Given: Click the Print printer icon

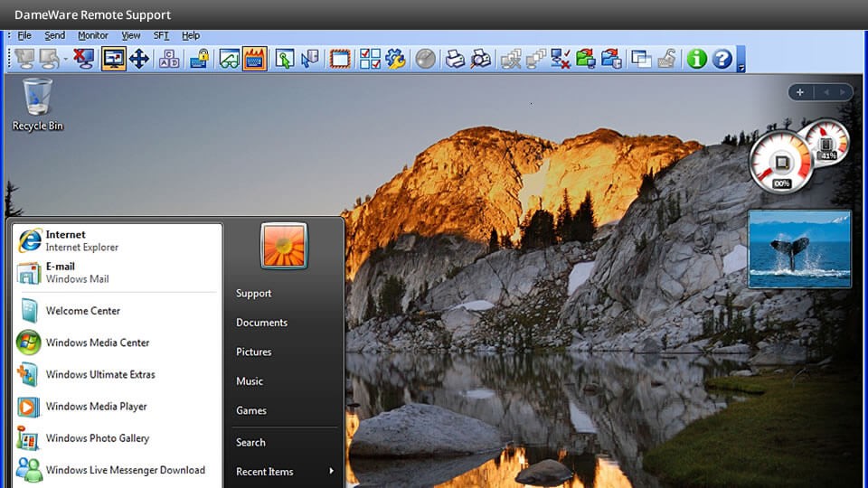Looking at the screenshot, I should (455, 59).
